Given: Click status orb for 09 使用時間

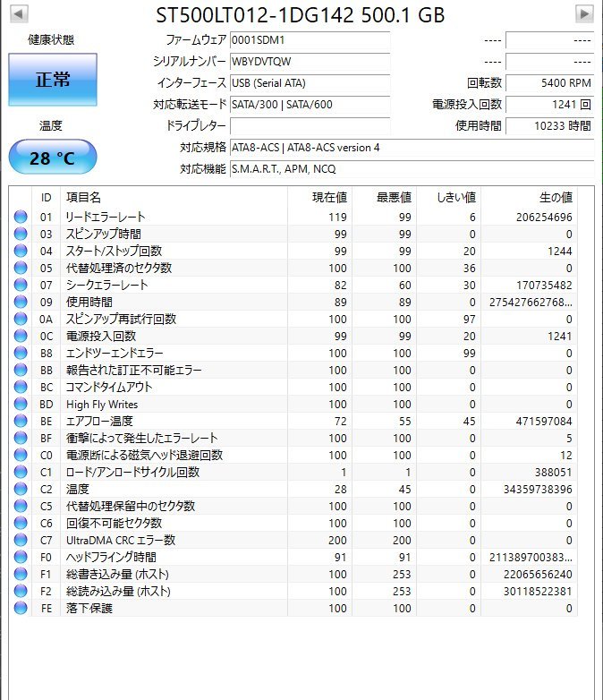Looking at the screenshot, I should [x=21, y=302].
